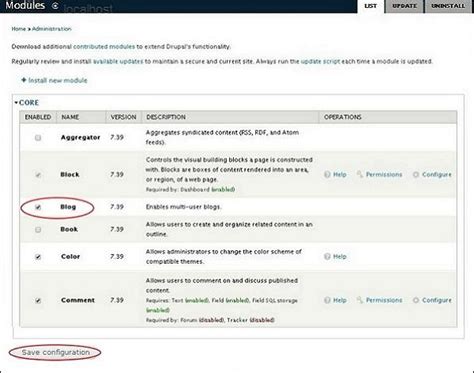
Task: Click version 7.39 in the Book row
Action: (117, 229)
